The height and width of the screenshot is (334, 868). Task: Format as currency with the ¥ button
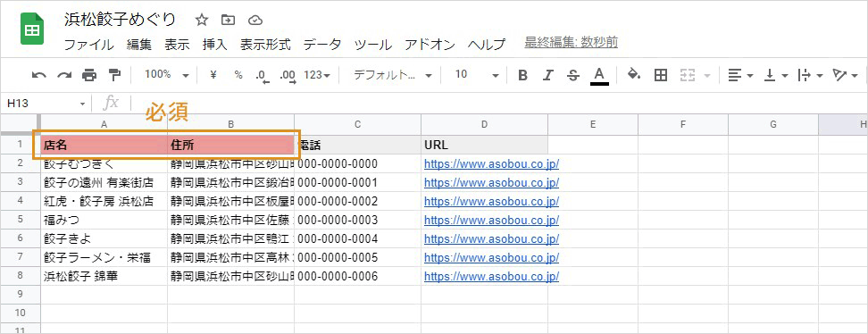point(213,75)
